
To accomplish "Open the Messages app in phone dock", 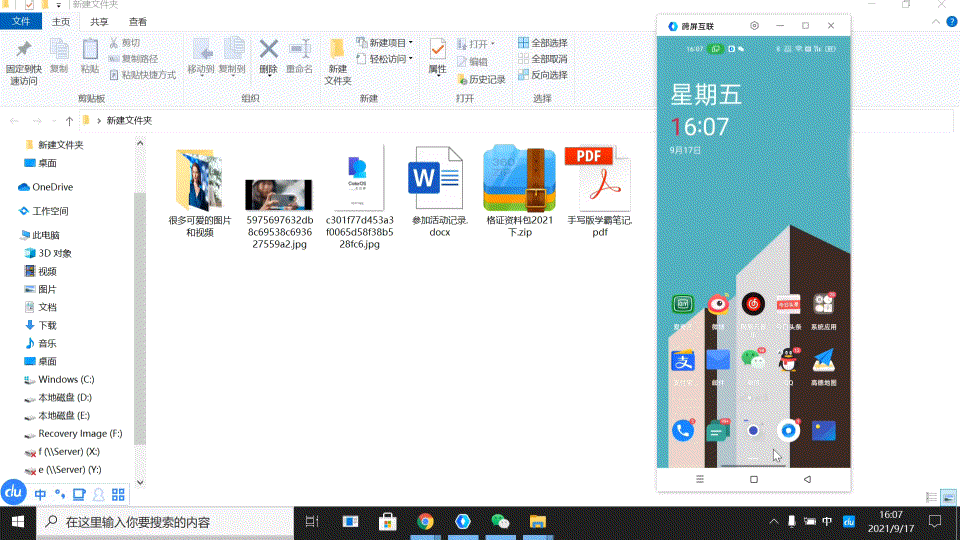I will pos(718,431).
